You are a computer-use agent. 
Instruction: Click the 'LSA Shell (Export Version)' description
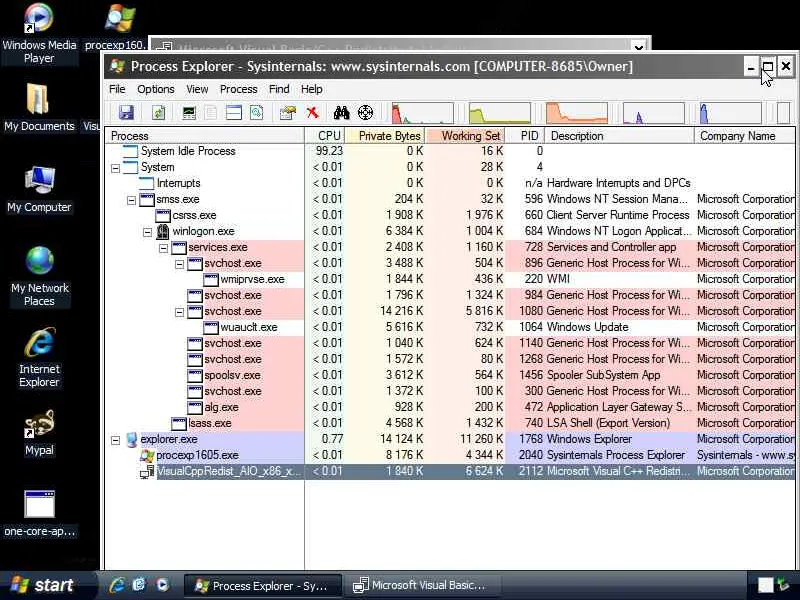(608, 423)
